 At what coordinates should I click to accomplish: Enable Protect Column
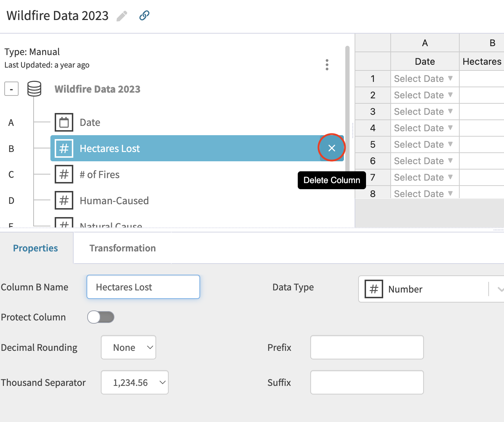coord(101,317)
